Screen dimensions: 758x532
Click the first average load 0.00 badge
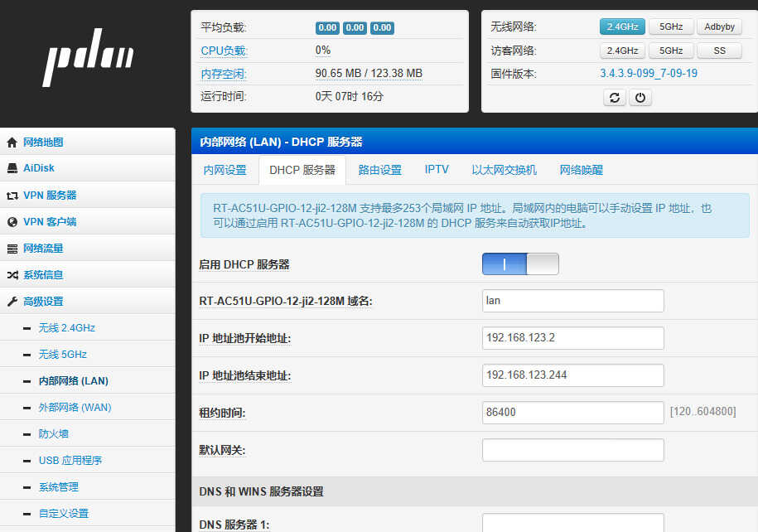[327, 27]
